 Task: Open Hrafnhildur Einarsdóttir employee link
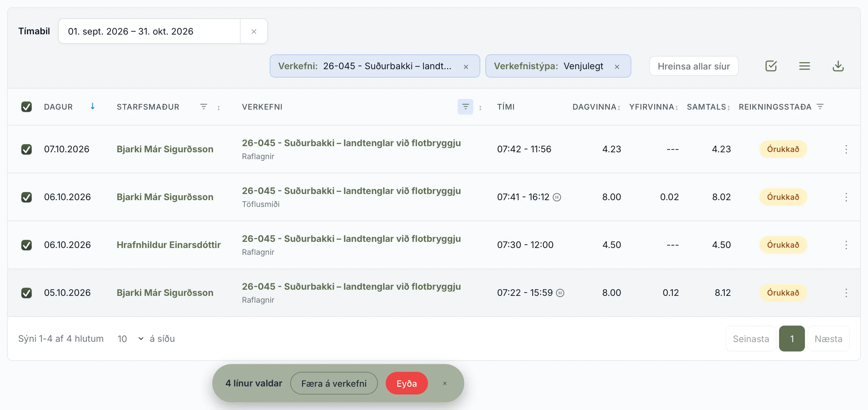(168, 245)
